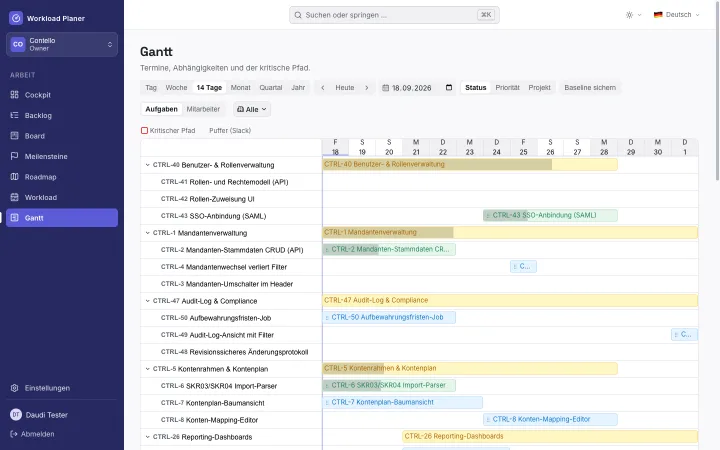Open the date picker calendar icon

click(x=449, y=88)
